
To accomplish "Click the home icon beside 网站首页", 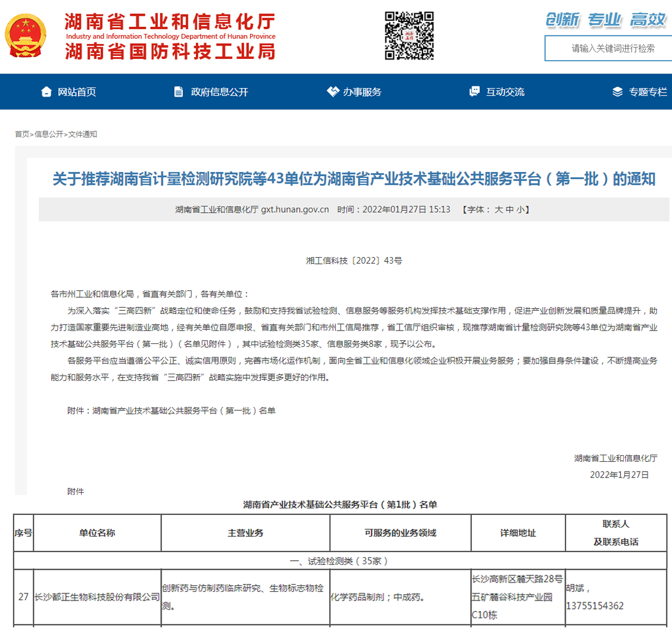I will [x=46, y=92].
